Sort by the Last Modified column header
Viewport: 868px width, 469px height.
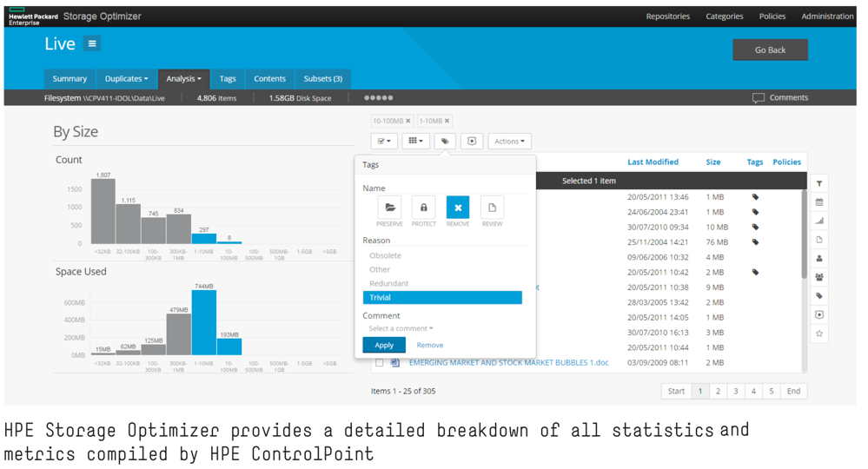(x=653, y=162)
